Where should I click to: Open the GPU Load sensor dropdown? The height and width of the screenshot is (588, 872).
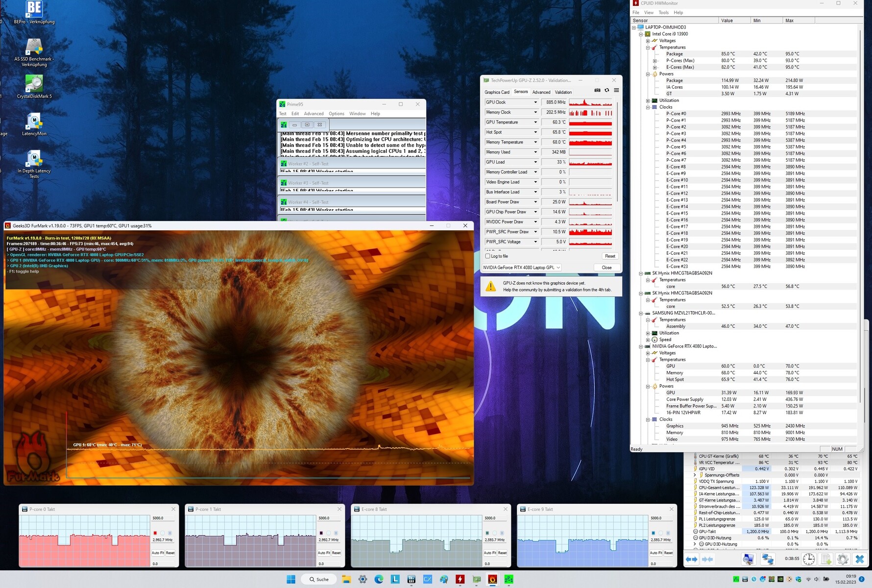535,162
